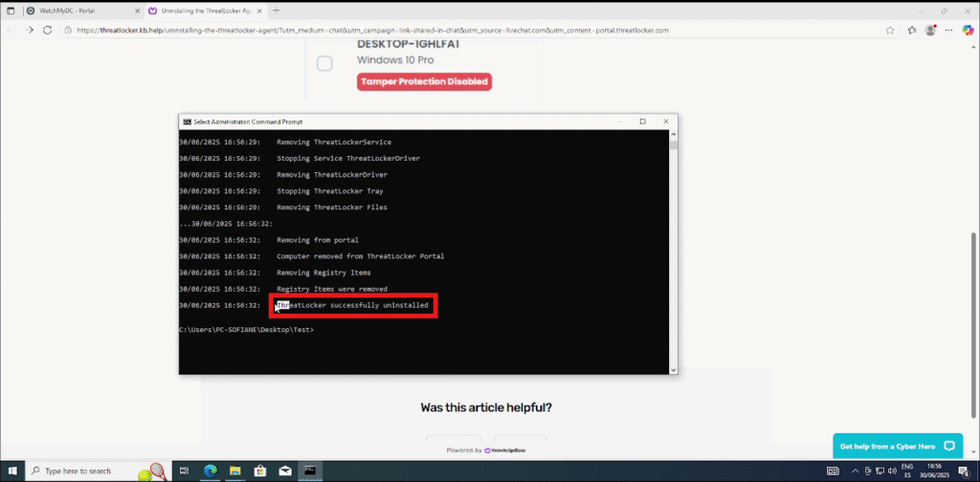Open the Mail app from the taskbar

(x=285, y=471)
